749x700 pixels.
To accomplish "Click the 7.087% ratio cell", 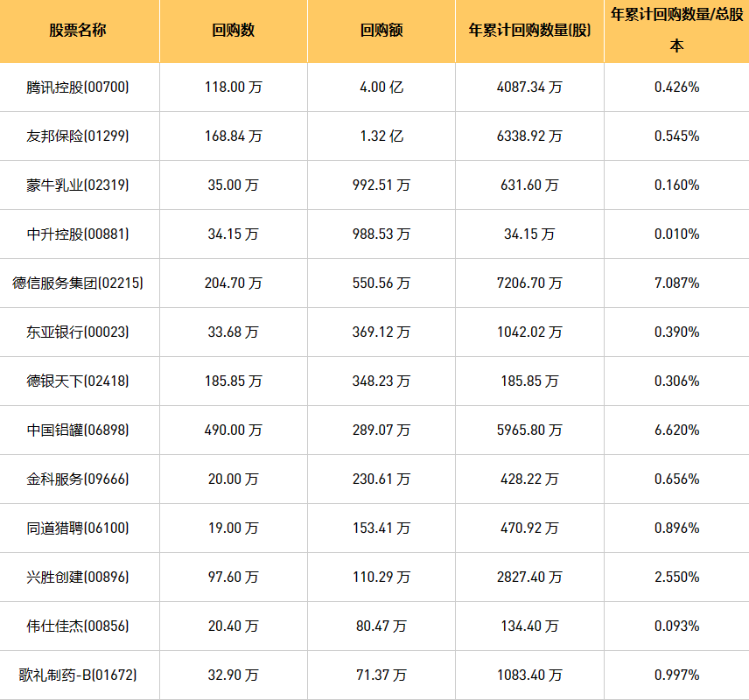I will 677,283.
